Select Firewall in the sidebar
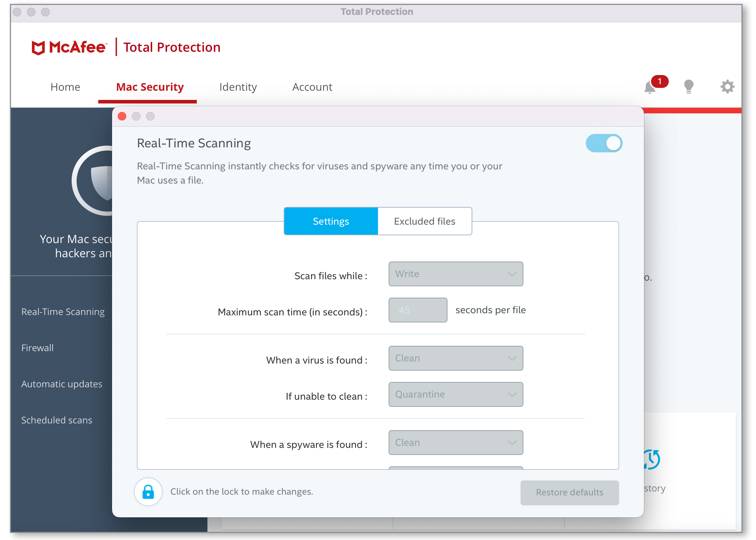Screen dimensions: 756x540 point(37,348)
